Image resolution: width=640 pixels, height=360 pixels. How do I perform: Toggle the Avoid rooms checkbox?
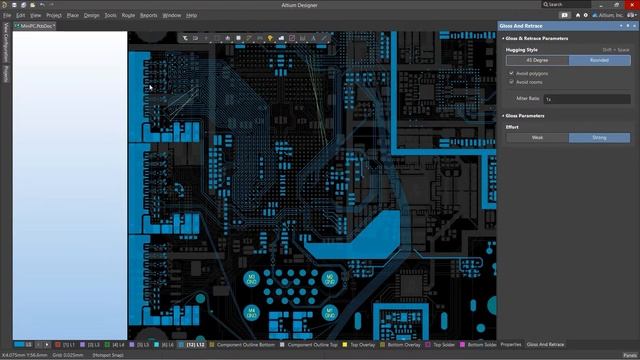tap(511, 82)
